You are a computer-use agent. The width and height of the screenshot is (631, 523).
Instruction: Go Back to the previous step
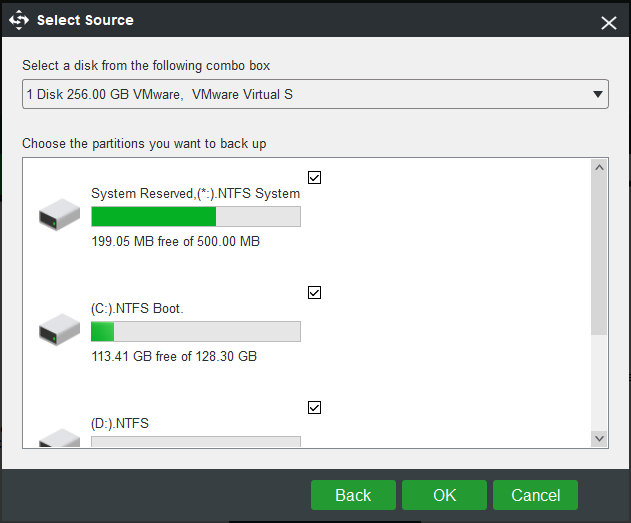[353, 495]
